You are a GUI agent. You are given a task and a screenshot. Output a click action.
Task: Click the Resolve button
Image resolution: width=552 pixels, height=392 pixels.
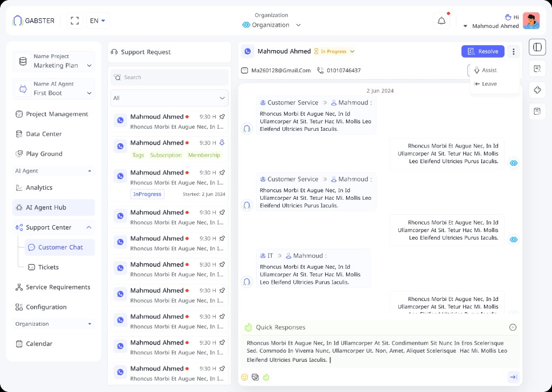click(x=482, y=52)
